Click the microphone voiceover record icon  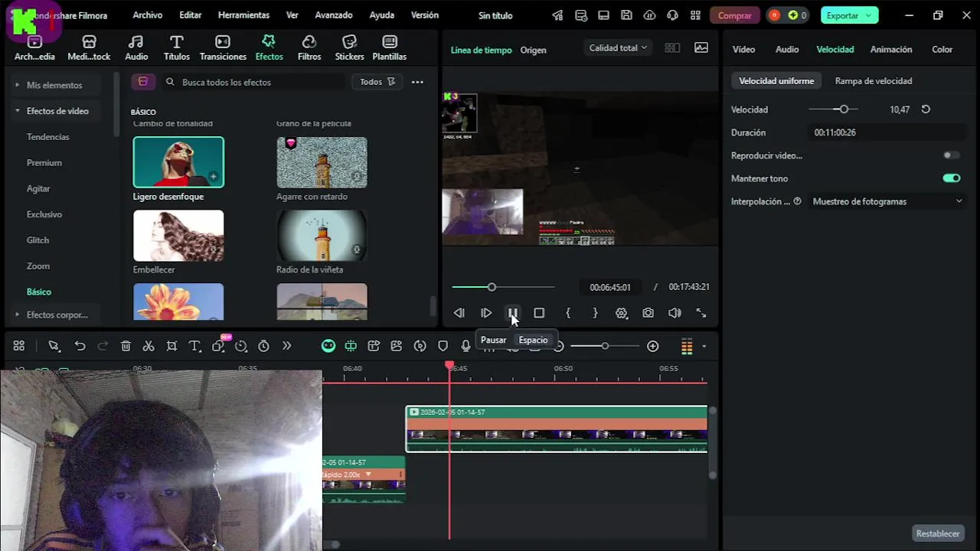pyautogui.click(x=465, y=347)
